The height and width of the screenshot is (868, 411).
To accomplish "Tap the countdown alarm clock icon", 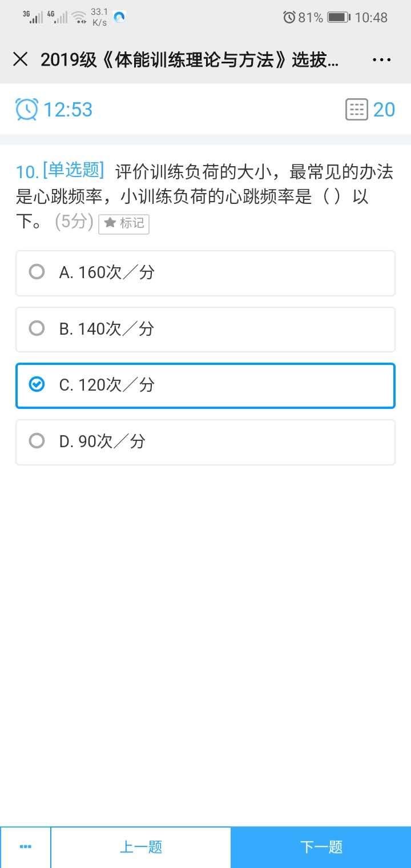I will 27,109.
